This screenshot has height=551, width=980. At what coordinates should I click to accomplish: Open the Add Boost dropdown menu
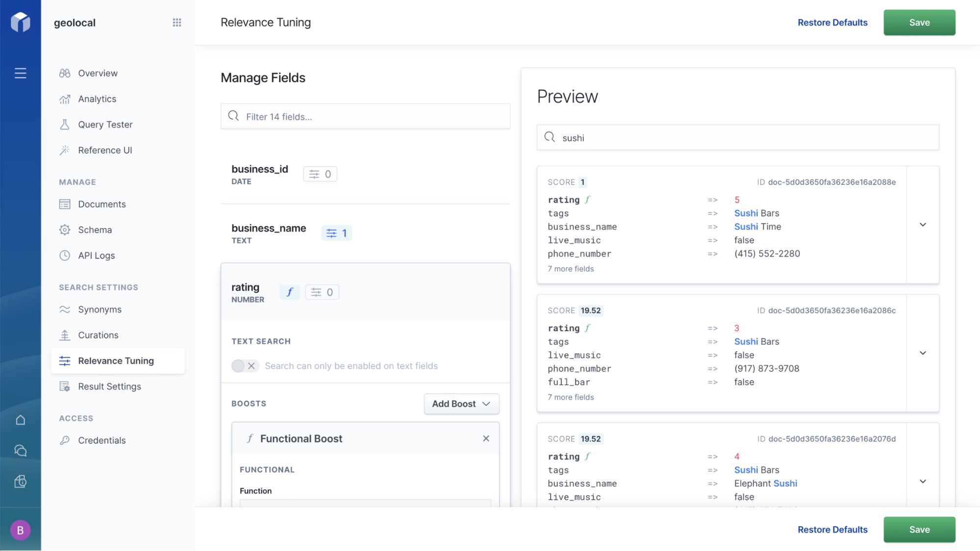(x=461, y=403)
